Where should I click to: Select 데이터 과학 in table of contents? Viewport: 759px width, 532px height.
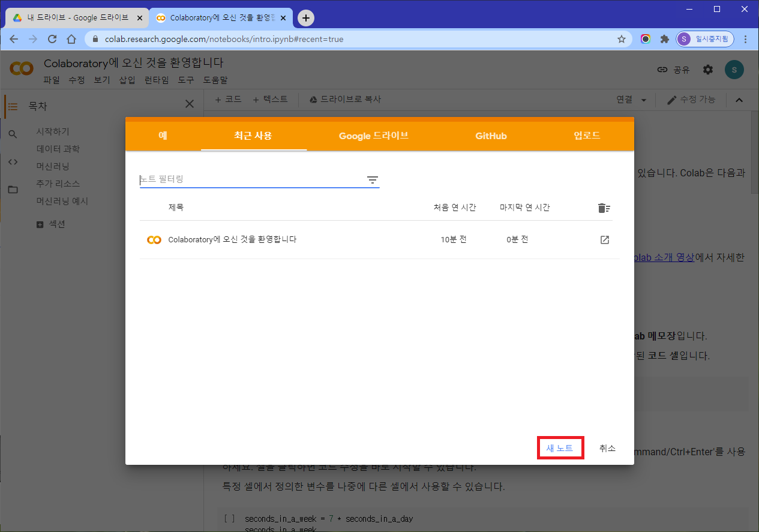[58, 149]
